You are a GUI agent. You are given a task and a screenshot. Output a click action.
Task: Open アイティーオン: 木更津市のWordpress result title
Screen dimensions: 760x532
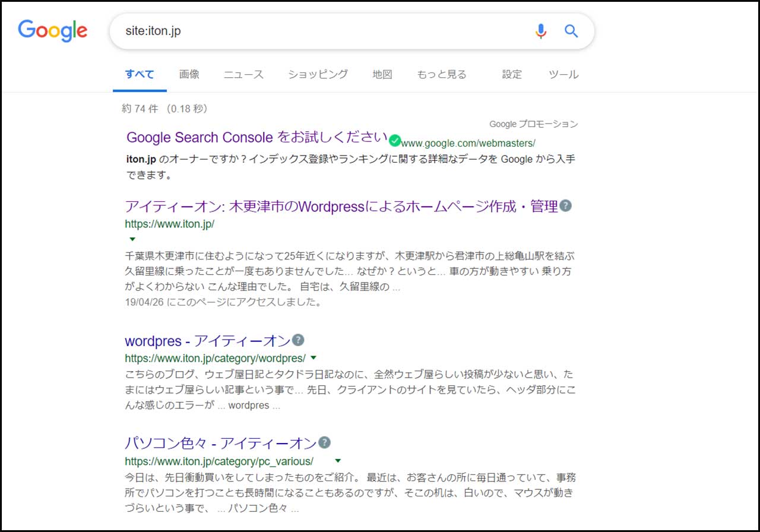[x=341, y=206]
